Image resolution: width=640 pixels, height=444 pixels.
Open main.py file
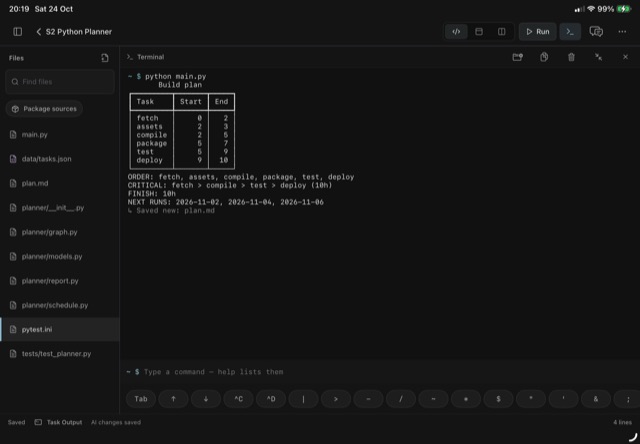click(x=60, y=135)
